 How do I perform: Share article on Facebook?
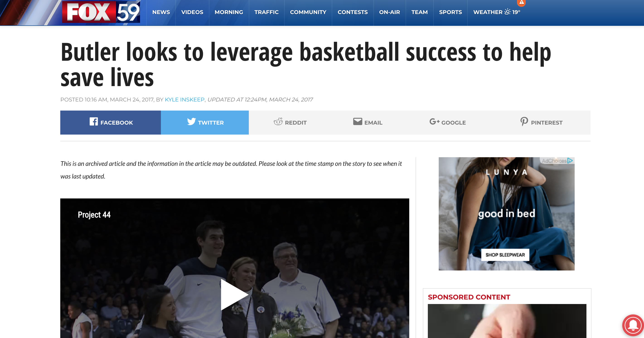[111, 123]
